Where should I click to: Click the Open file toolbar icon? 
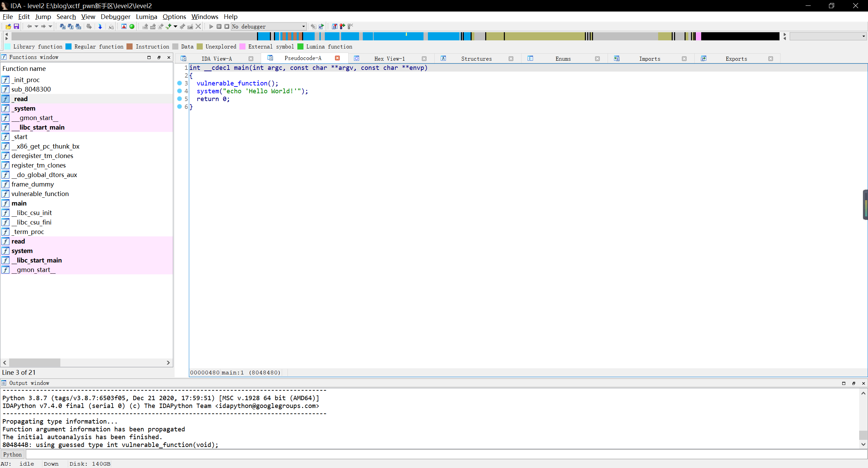(8, 26)
